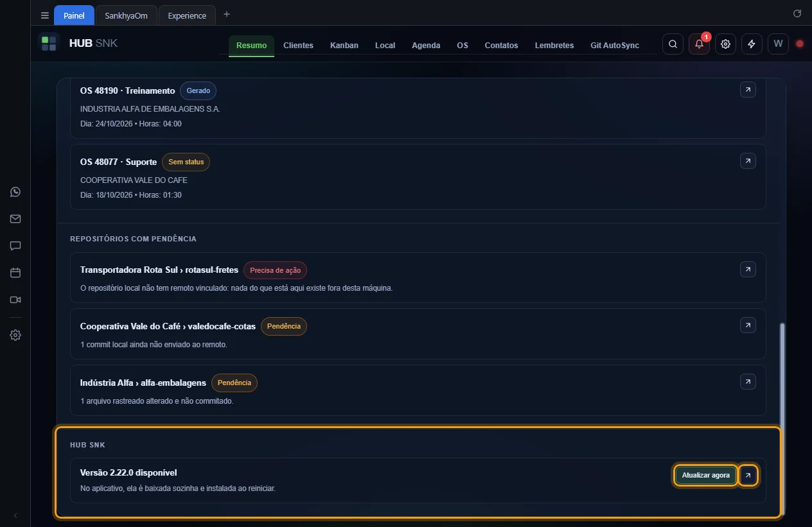Open the search magnifier icon
The height and width of the screenshot is (527, 812).
[673, 44]
